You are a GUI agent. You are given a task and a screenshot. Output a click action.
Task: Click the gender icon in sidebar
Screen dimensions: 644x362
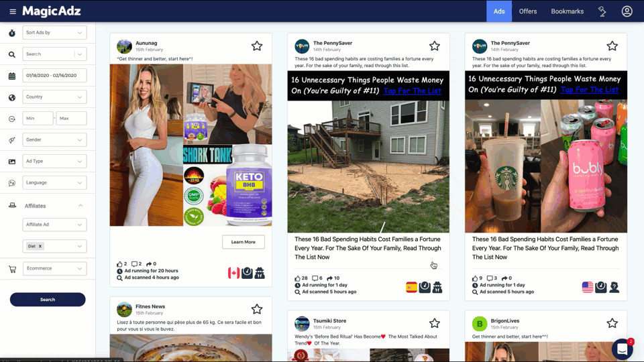[x=12, y=140]
